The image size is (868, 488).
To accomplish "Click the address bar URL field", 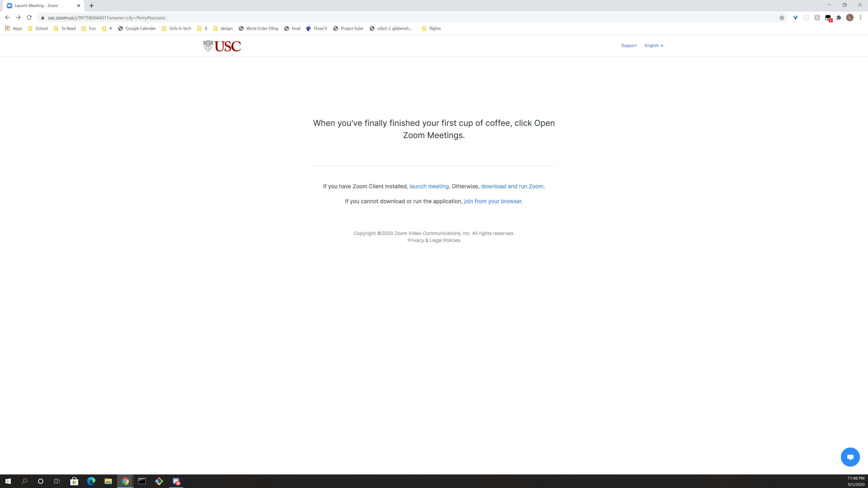I will tap(236, 18).
